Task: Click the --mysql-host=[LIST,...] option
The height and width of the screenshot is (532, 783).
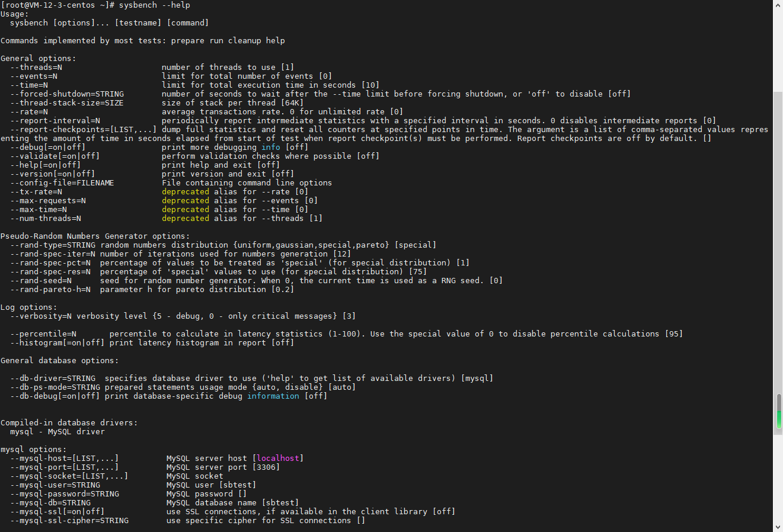Action: pos(65,459)
